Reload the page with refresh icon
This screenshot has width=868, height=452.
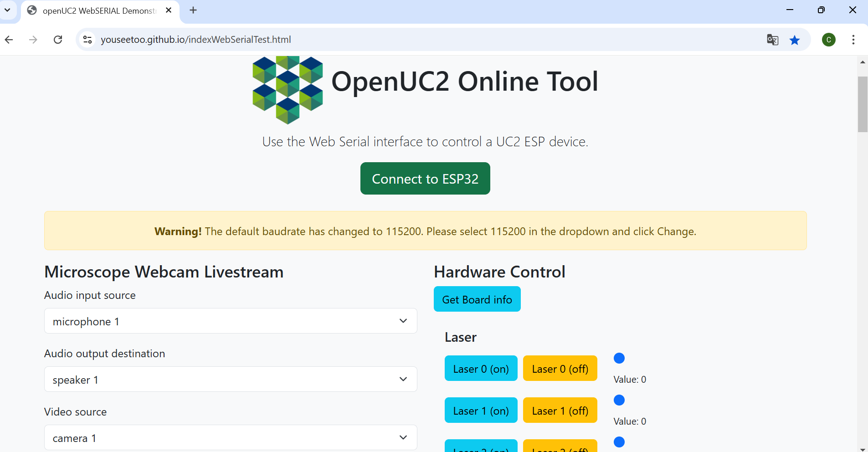point(58,40)
